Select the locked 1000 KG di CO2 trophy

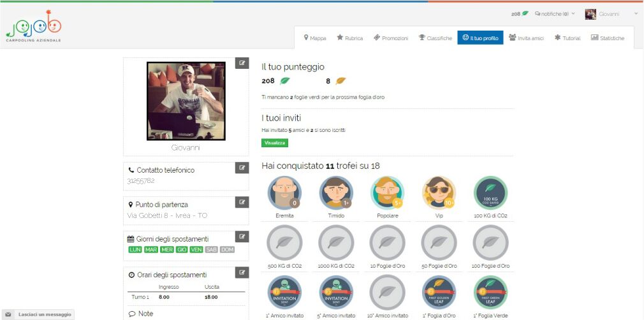336,242
